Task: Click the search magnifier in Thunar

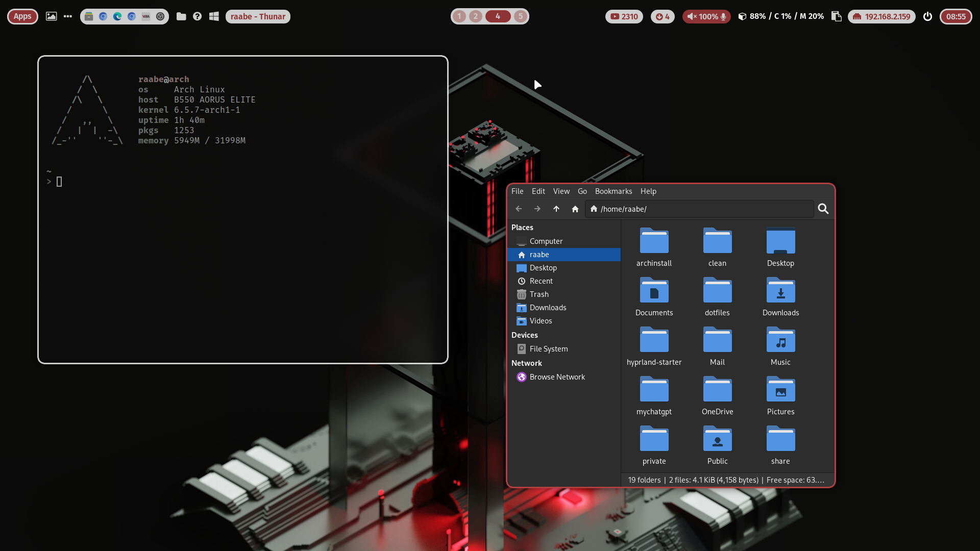Action: tap(823, 209)
